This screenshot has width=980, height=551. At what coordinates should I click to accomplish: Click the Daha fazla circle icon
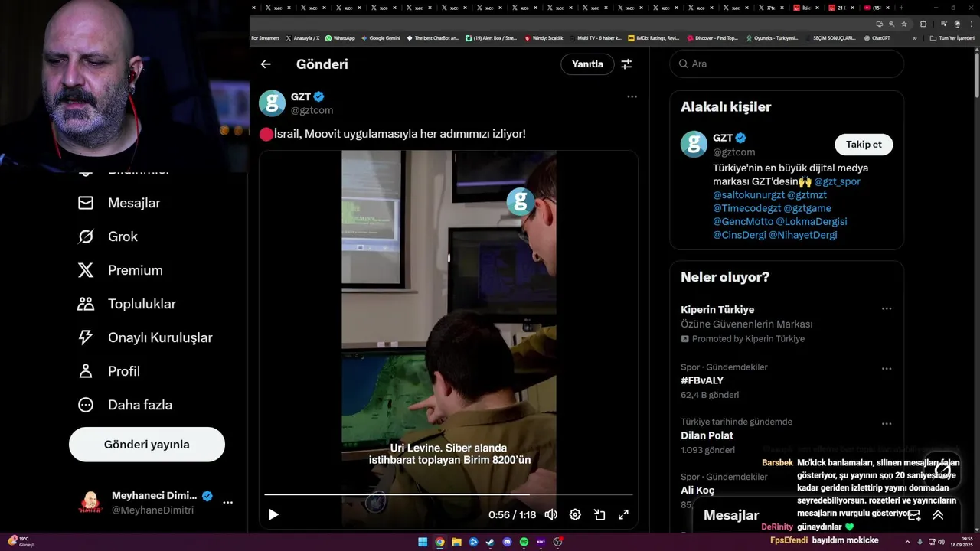86,405
